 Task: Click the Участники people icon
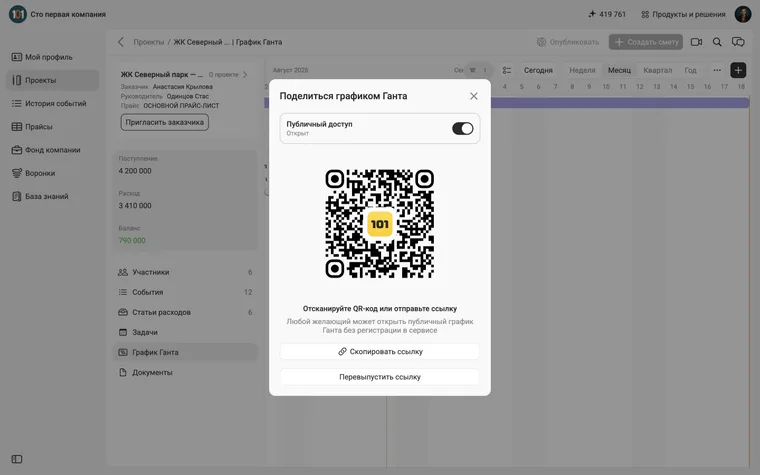click(x=123, y=272)
